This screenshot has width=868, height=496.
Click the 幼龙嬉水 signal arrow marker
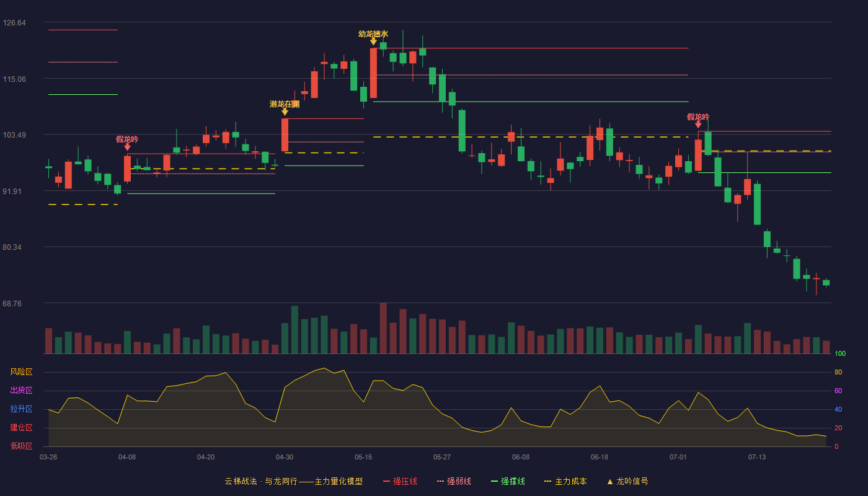pyautogui.click(x=373, y=42)
